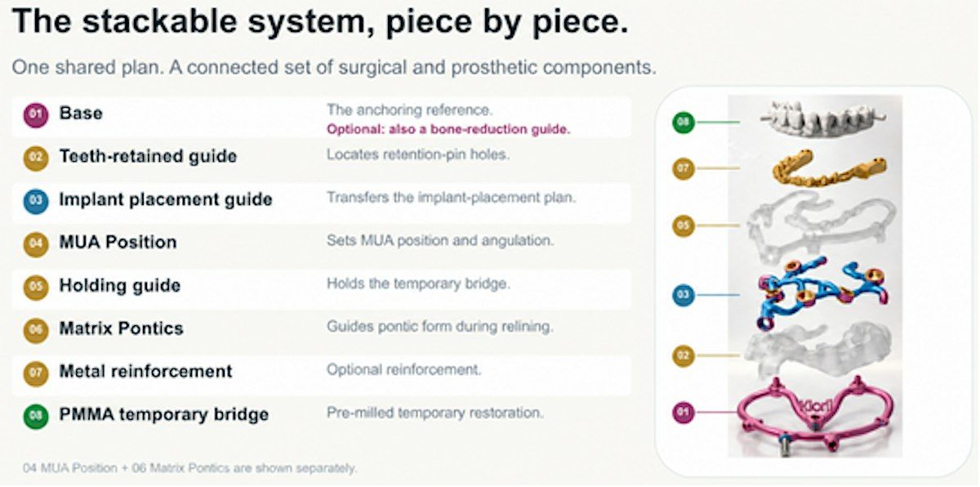The width and height of the screenshot is (980, 487).
Task: Select the Implant placement guide label
Action: tap(166, 199)
